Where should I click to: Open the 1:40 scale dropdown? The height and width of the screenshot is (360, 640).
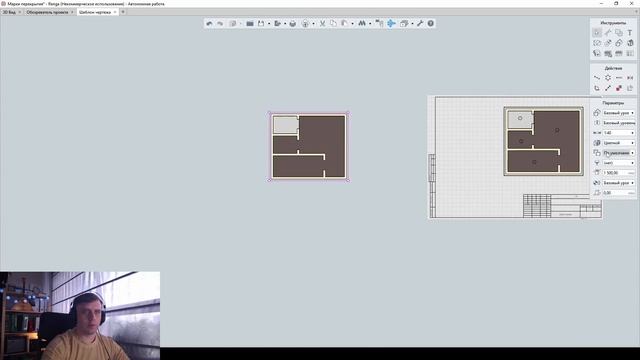tap(619, 133)
